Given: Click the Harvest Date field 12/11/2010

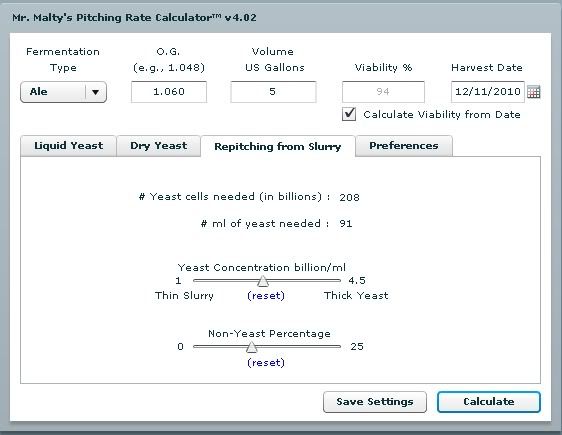Looking at the screenshot, I should tap(487, 92).
